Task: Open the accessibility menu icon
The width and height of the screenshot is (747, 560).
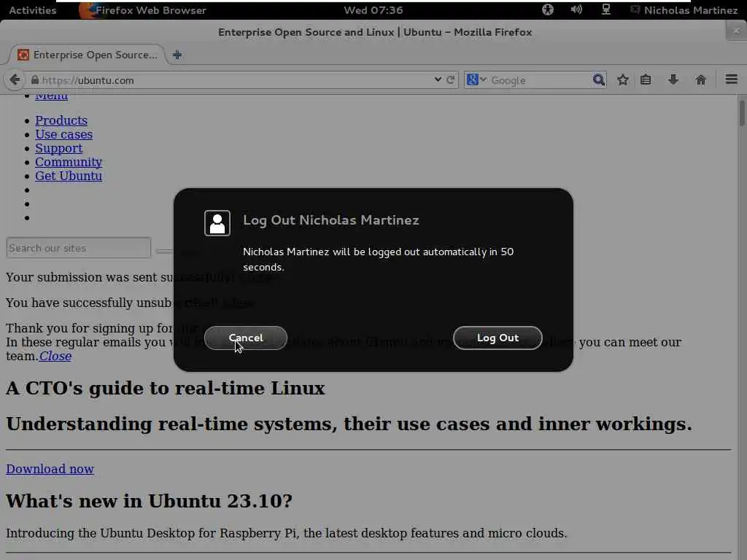Action: 547,9
